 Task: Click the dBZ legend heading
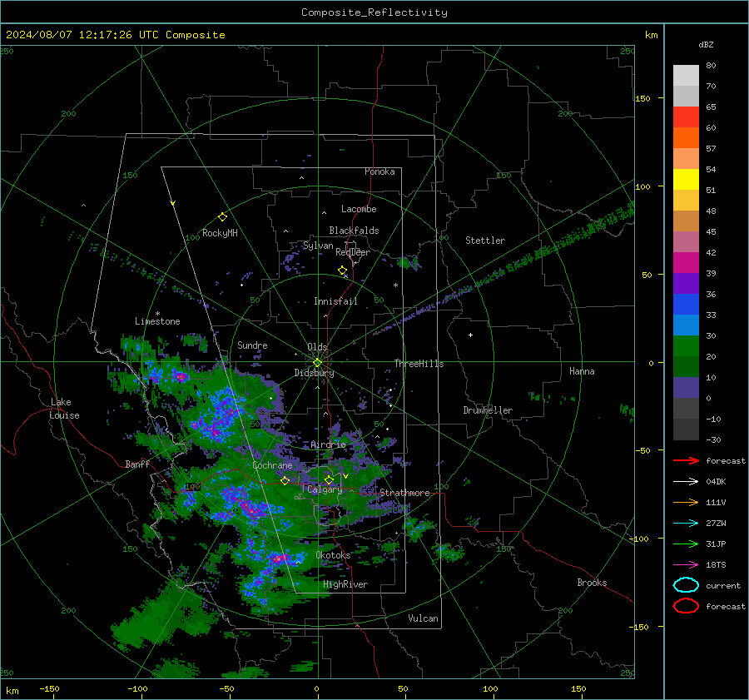point(706,45)
